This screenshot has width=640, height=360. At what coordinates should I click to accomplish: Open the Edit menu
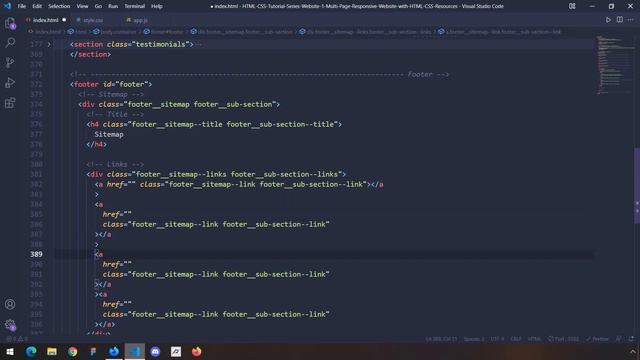point(37,6)
